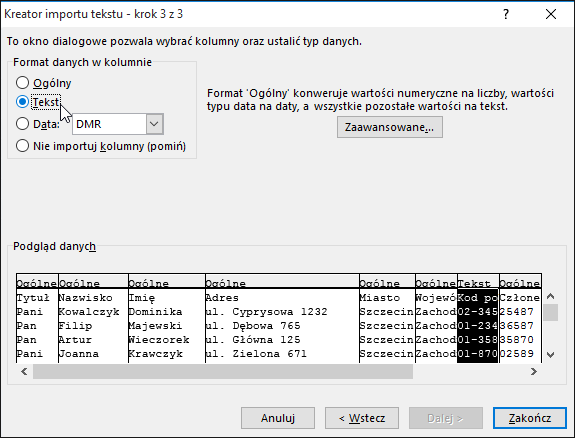The width and height of the screenshot is (575, 438).
Task: Select the Adres column in preview
Action: coord(222,298)
